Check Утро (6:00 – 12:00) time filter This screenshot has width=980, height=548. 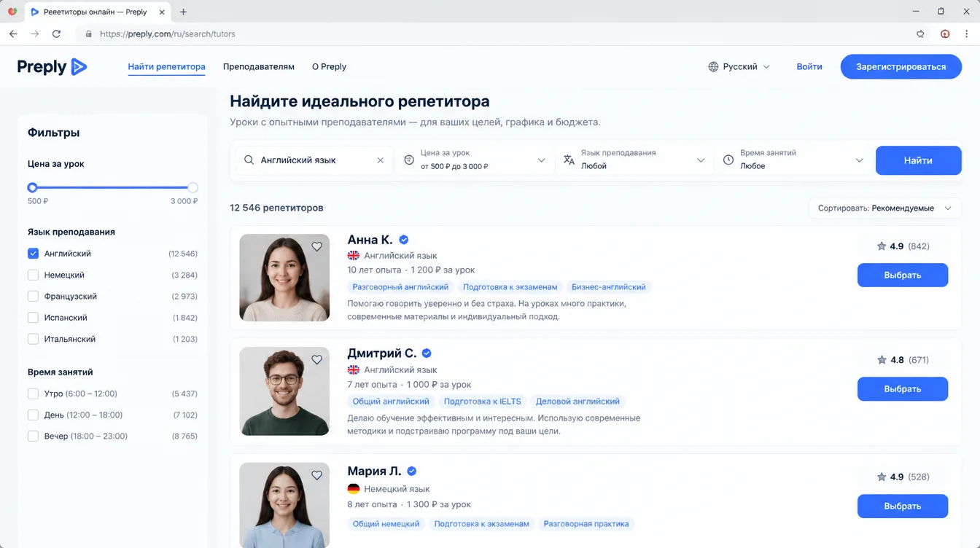point(33,394)
